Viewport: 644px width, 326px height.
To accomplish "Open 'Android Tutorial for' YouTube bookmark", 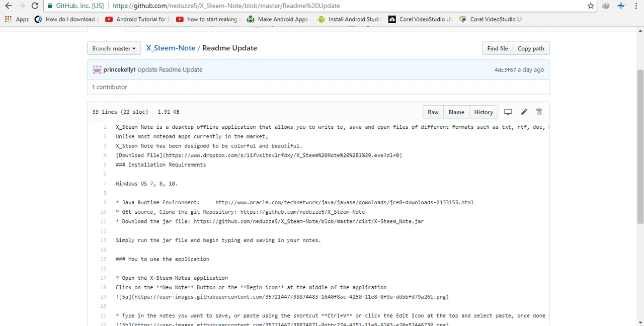I will click(x=137, y=19).
